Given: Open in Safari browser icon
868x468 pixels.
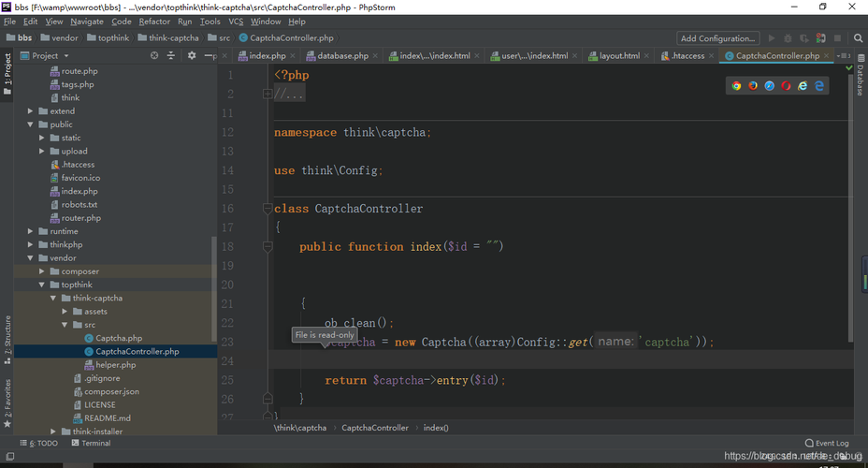Looking at the screenshot, I should (x=770, y=86).
